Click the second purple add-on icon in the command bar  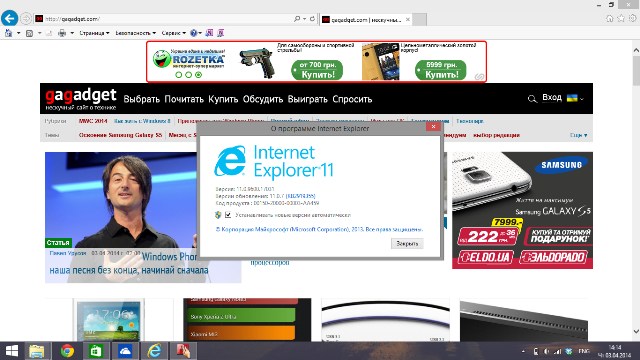tap(220, 33)
